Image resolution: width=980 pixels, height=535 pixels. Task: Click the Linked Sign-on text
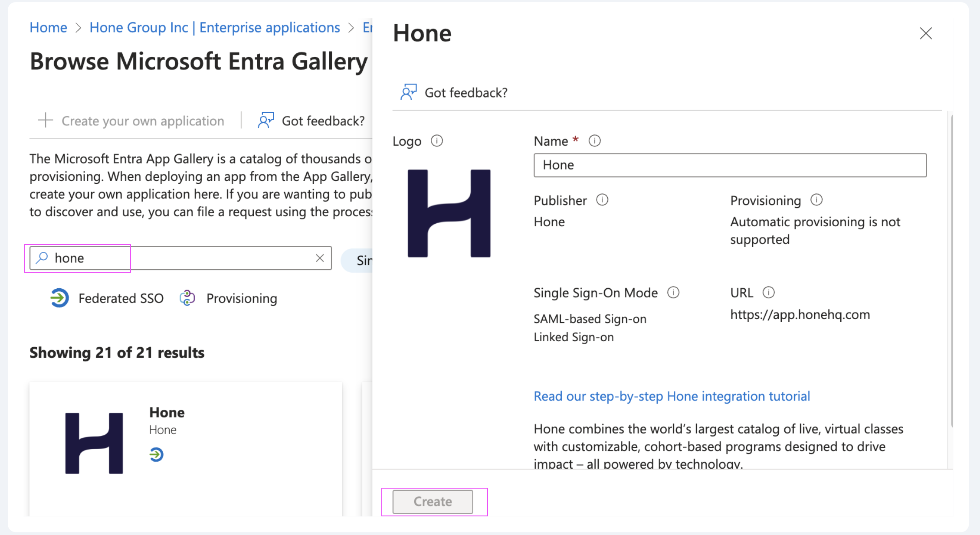(574, 337)
